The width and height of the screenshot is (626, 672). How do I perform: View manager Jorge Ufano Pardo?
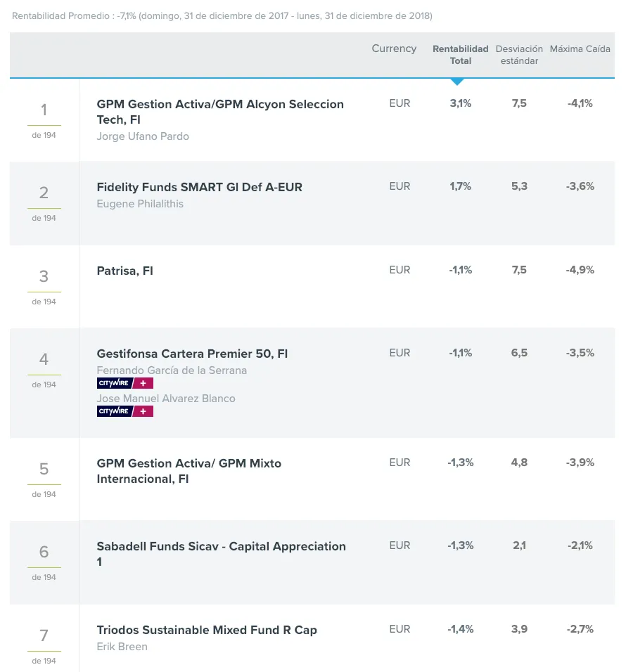143,136
